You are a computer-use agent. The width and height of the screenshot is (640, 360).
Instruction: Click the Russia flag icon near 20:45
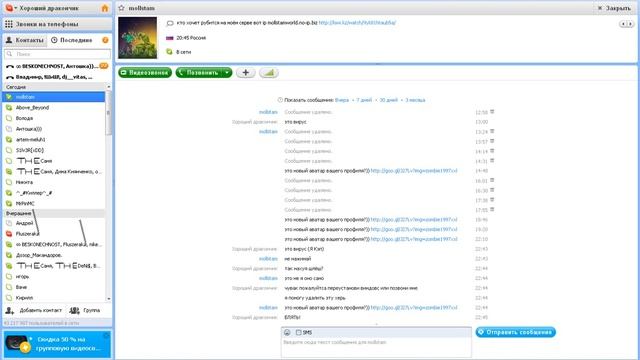(x=170, y=38)
